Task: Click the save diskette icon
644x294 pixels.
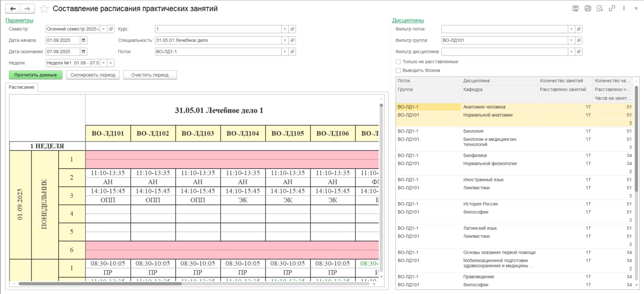Action: [576, 8]
